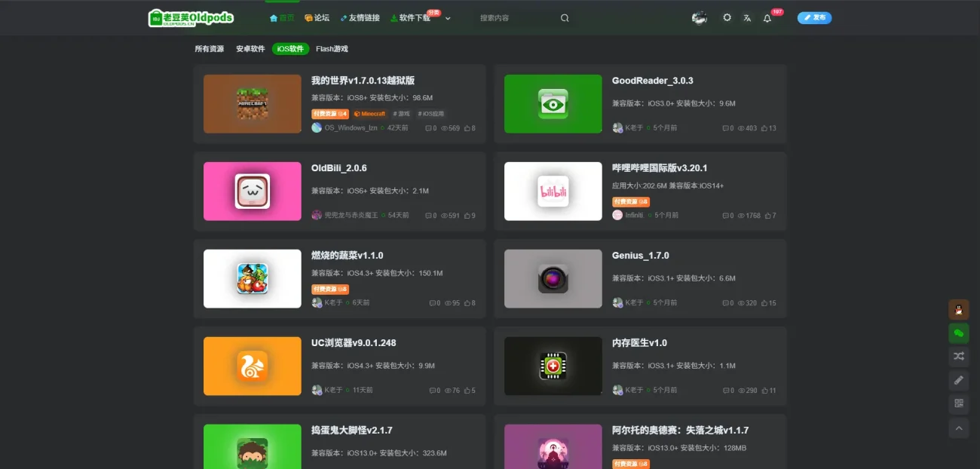Open the Genius camera thumbnail
The width and height of the screenshot is (980, 469).
[x=553, y=279]
